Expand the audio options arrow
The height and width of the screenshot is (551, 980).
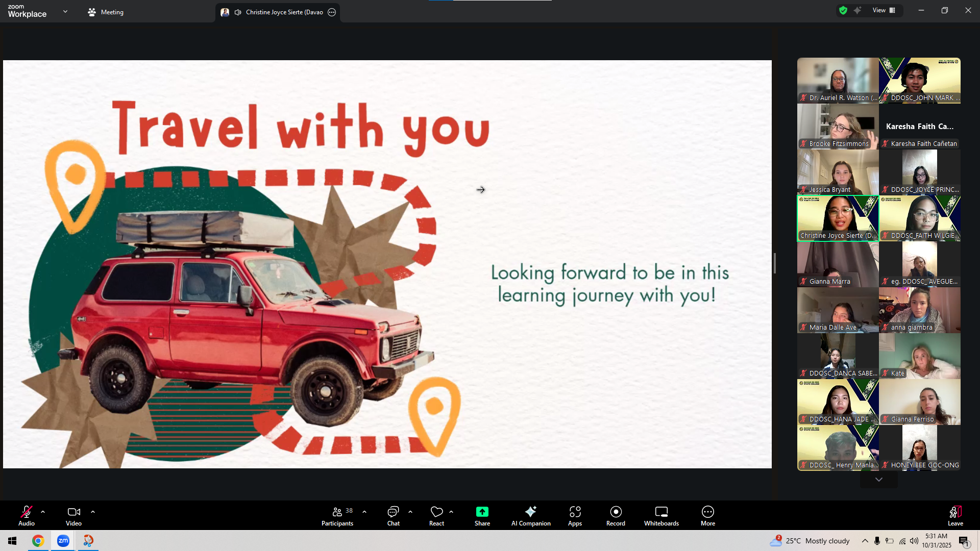point(43,511)
